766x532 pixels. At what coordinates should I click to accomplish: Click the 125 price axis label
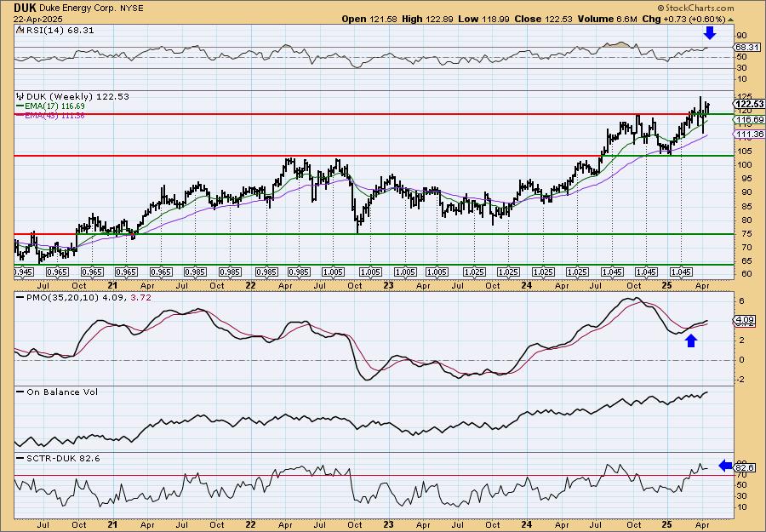[743, 95]
